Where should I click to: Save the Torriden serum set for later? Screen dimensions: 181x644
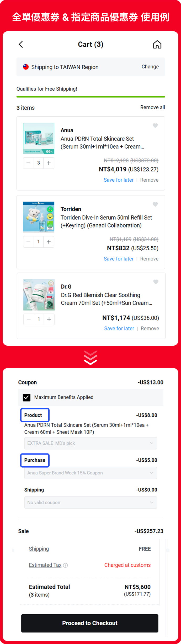click(x=119, y=259)
